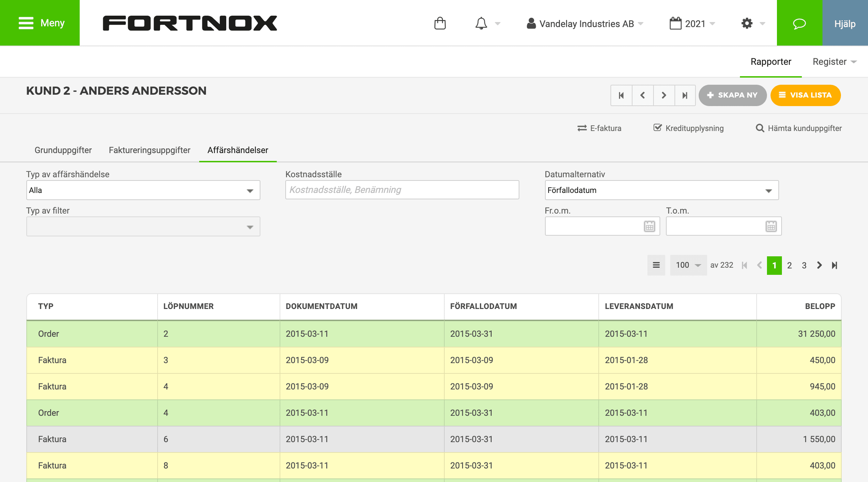Click the list view icon beside page size
The height and width of the screenshot is (482, 868).
coord(656,265)
